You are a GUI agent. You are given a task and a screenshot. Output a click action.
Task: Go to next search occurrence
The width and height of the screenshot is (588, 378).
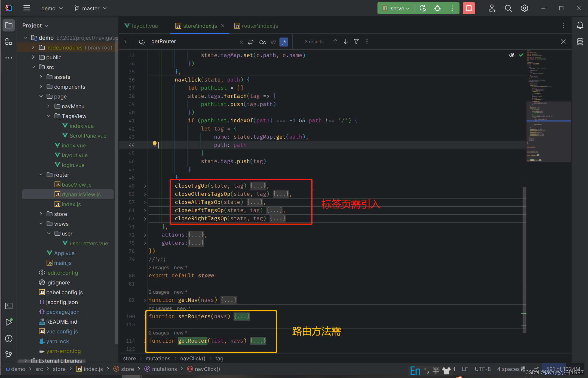point(345,42)
